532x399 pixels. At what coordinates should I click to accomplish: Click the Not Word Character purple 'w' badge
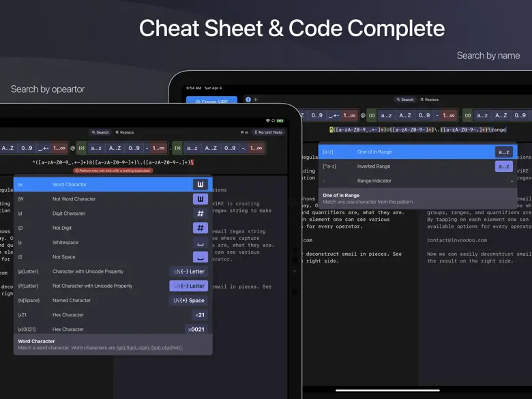coord(200,199)
